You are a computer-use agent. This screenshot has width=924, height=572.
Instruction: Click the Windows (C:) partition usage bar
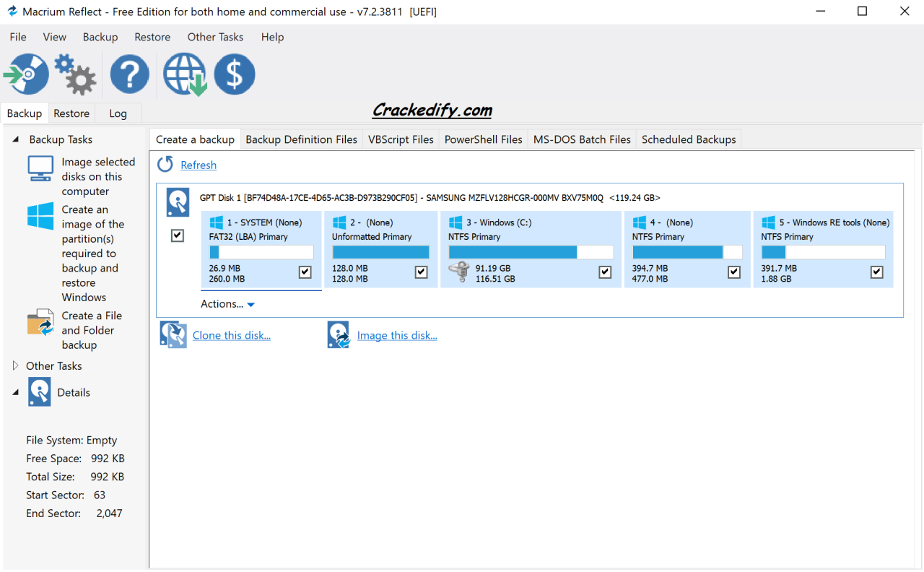pos(531,252)
